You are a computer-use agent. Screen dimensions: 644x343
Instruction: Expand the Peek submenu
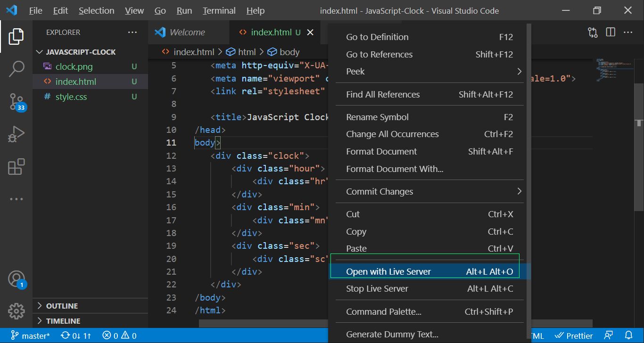pyautogui.click(x=429, y=72)
